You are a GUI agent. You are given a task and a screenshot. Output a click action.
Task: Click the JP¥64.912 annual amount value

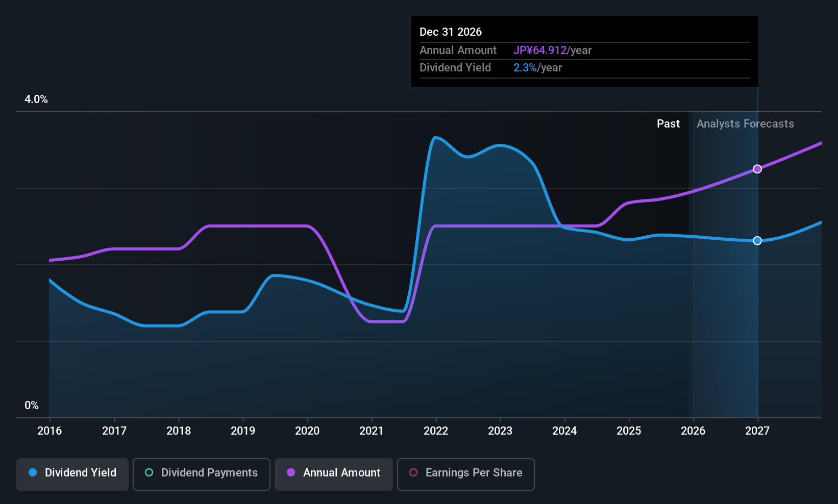(x=540, y=51)
